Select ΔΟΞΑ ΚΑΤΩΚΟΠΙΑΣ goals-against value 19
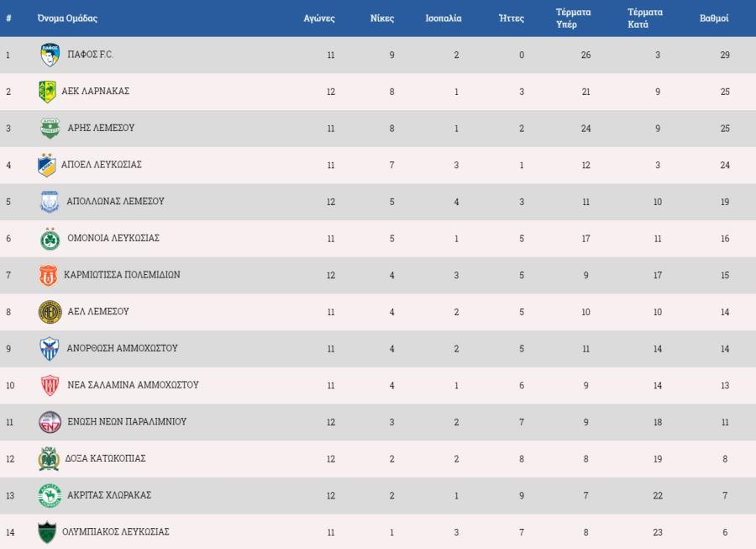756x549 pixels. click(658, 459)
